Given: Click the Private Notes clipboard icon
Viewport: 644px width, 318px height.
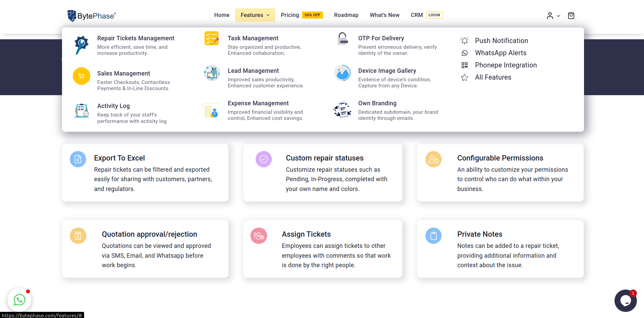Looking at the screenshot, I should coord(434,236).
